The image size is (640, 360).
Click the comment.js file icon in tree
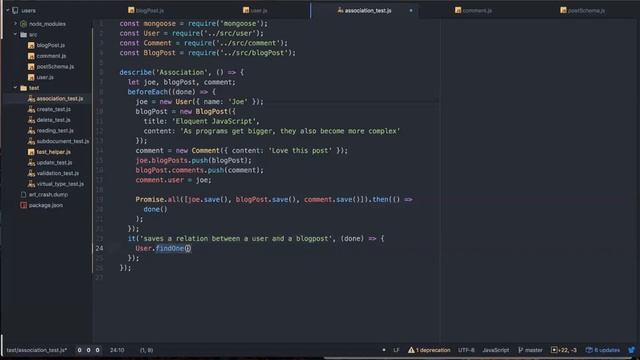tap(31, 56)
